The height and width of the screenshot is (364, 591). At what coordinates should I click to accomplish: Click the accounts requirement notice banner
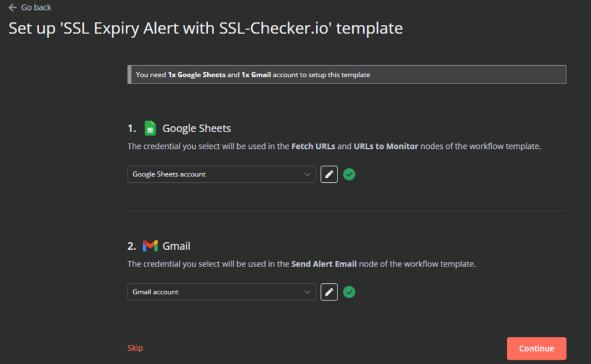[346, 74]
